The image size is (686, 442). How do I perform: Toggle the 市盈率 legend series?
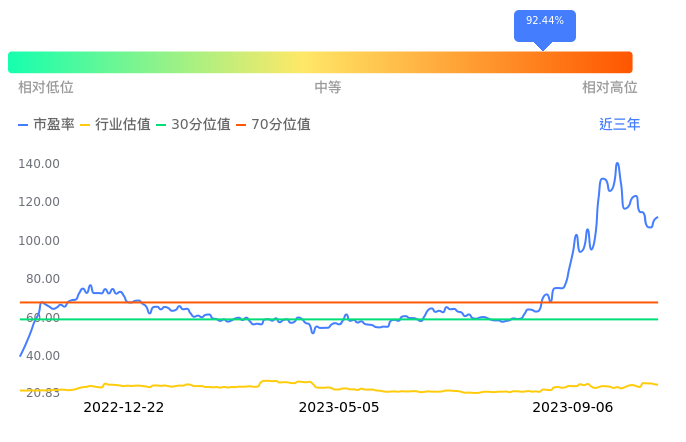[x=46, y=125]
